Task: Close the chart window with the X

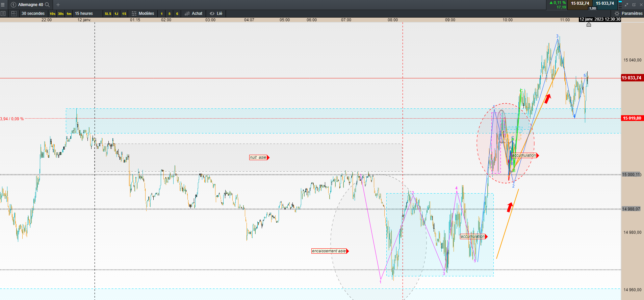Action: (x=641, y=5)
